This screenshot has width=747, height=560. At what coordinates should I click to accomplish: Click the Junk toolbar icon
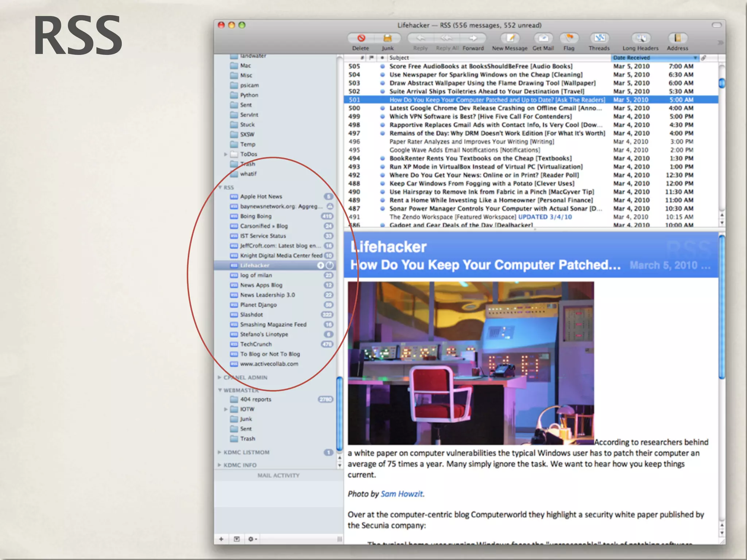[387, 38]
